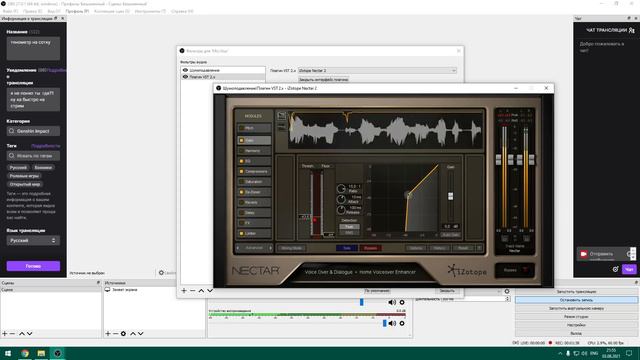640x360 pixels.
Task: Click the Nectar help question mark
Action: (x=479, y=248)
